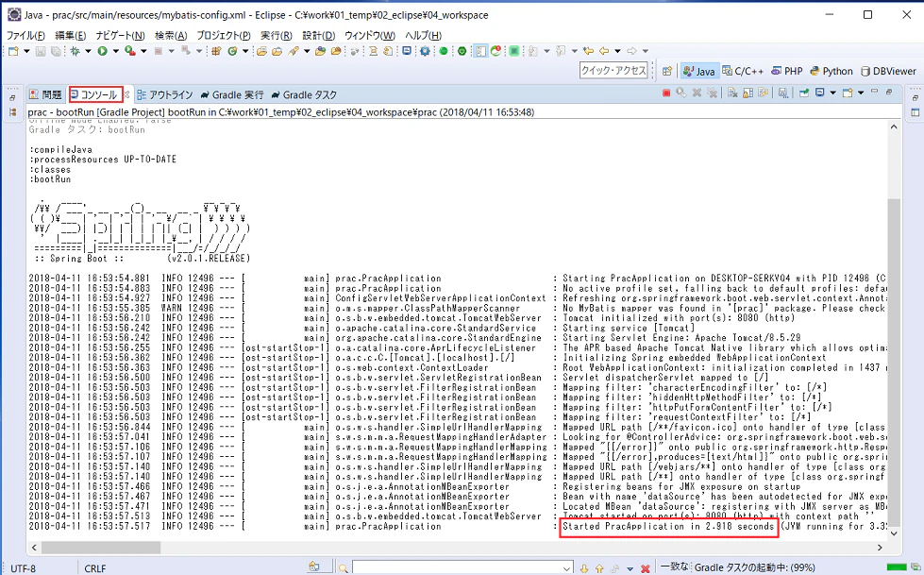Click the Quick Access search field
The image size is (924, 575).
coord(613,70)
